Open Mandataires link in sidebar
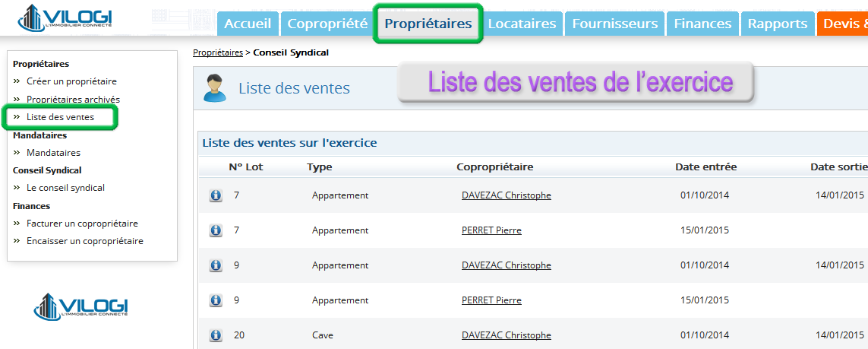The image size is (868, 349). (x=54, y=152)
